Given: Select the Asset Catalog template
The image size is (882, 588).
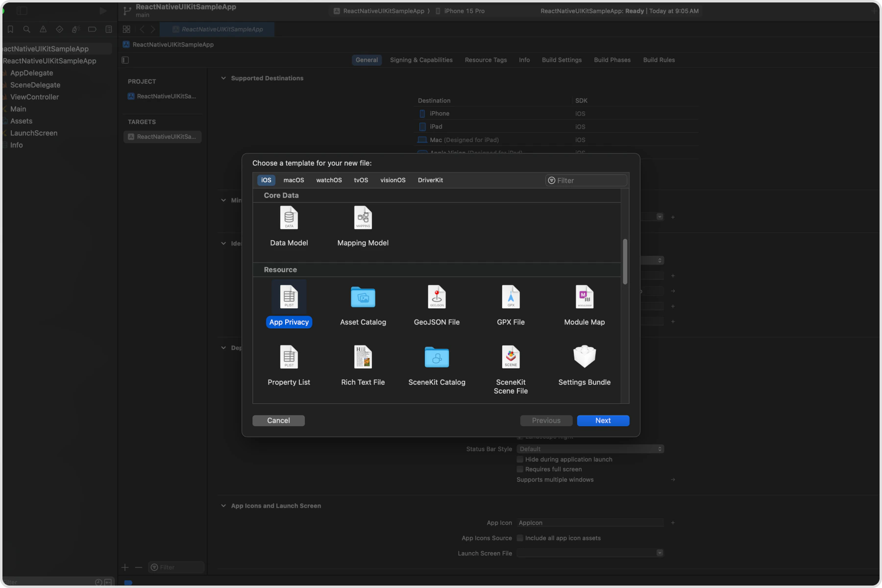Looking at the screenshot, I should [363, 304].
